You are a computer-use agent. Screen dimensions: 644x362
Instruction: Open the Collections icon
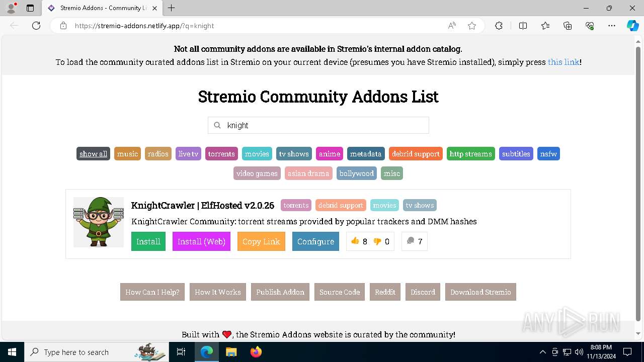568,26
